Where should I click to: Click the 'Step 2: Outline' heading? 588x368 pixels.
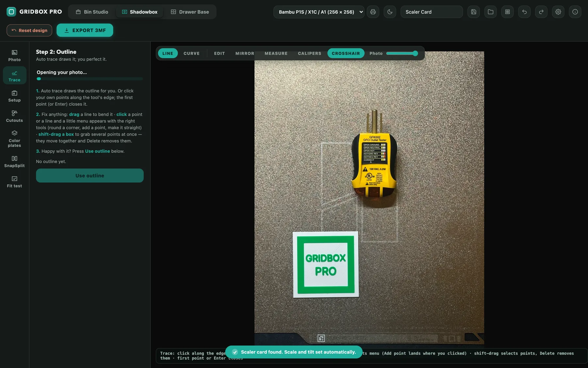[x=56, y=52]
